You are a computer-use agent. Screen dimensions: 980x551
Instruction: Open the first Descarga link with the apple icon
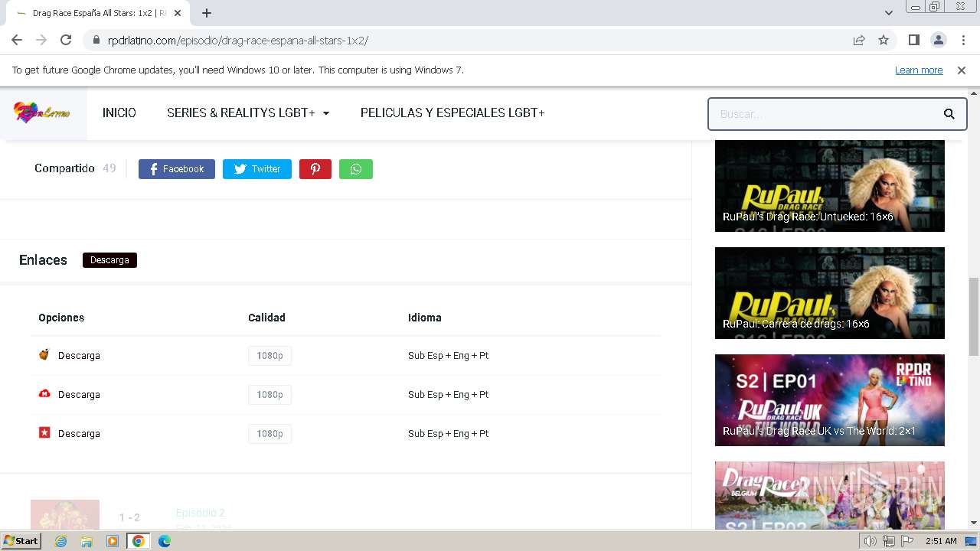point(79,355)
